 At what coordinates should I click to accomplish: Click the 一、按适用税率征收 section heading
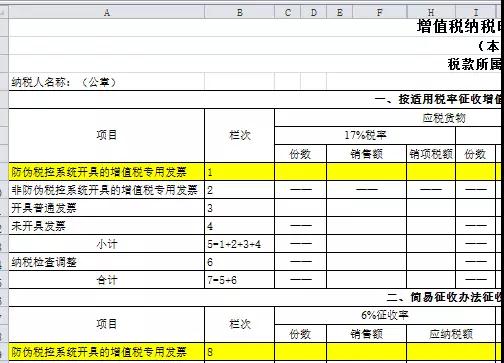pos(438,99)
